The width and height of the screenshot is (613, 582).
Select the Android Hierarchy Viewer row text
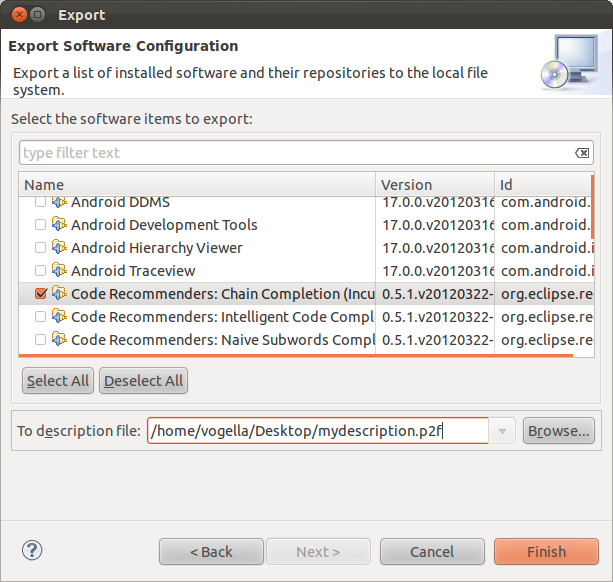click(x=157, y=248)
